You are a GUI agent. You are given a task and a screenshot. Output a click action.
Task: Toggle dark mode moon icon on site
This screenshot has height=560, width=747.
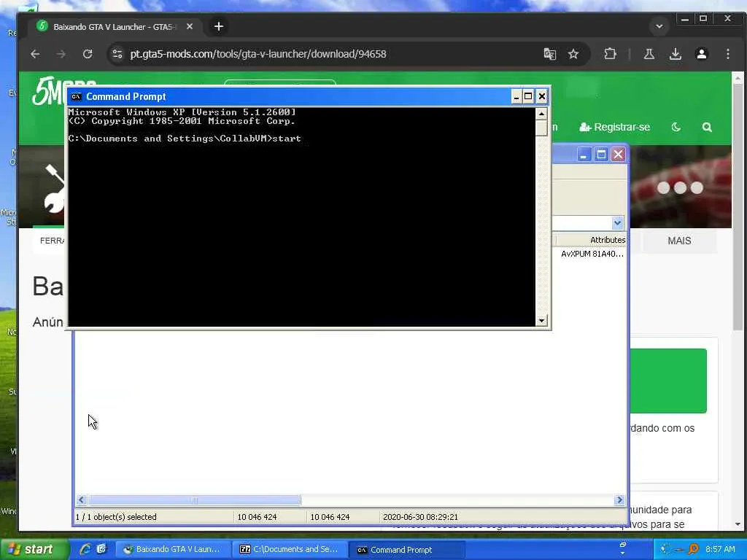(x=676, y=127)
